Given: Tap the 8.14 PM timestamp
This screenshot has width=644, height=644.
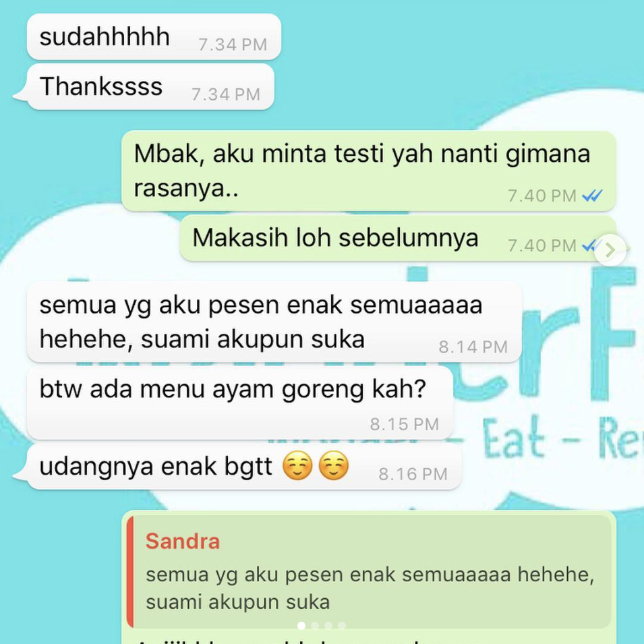Looking at the screenshot, I should pyautogui.click(x=473, y=347).
